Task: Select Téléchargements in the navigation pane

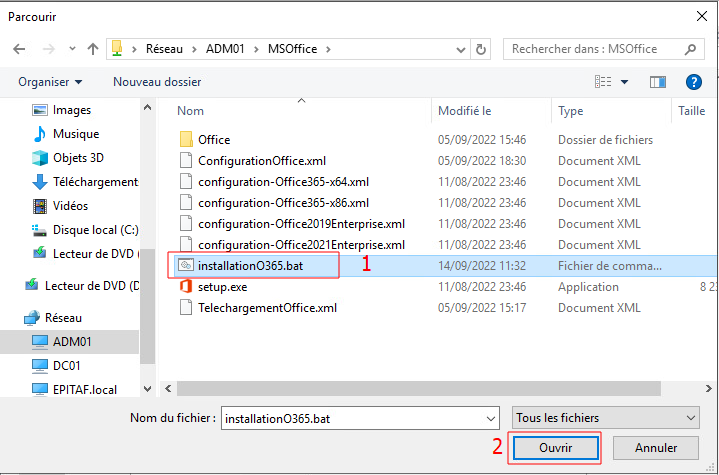Action: tap(94, 182)
